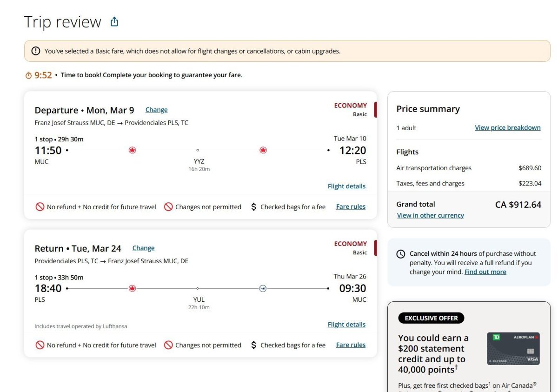Click the booking countdown timer icon

[x=28, y=75]
